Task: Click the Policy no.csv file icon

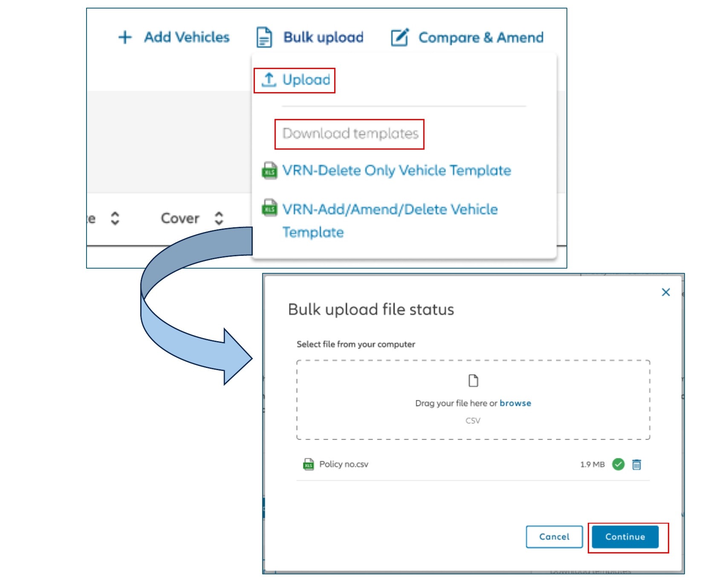Action: point(309,464)
